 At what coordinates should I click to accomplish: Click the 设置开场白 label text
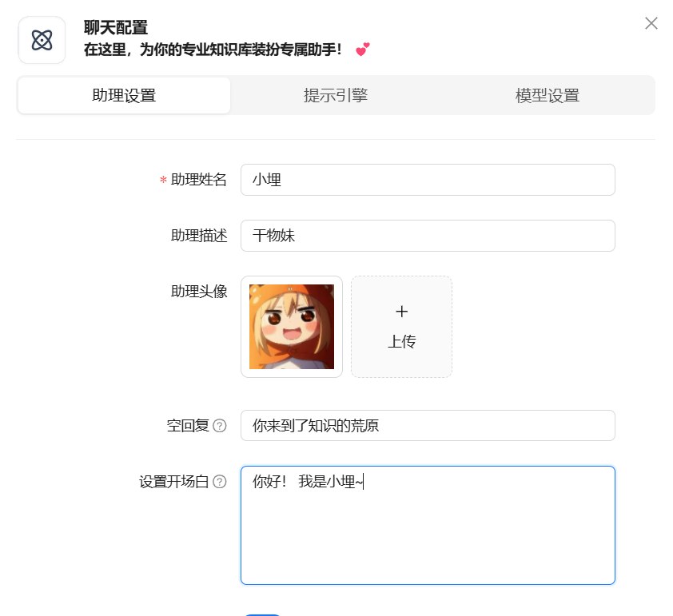tap(173, 482)
